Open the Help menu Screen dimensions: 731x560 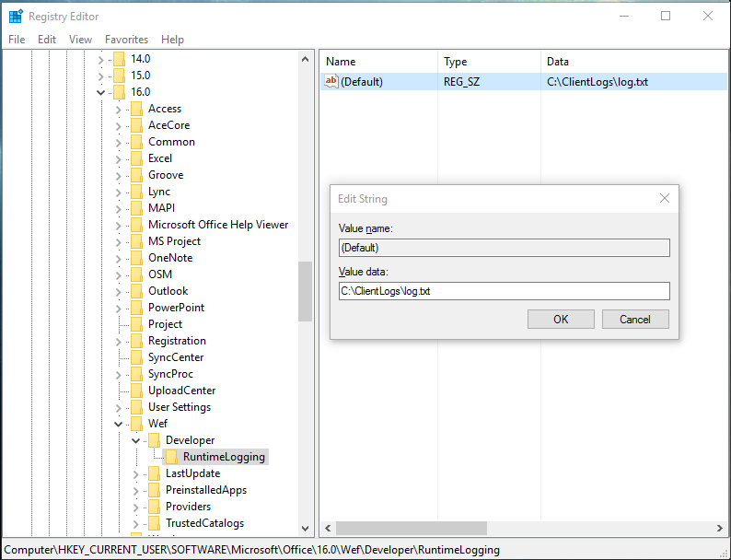point(172,40)
